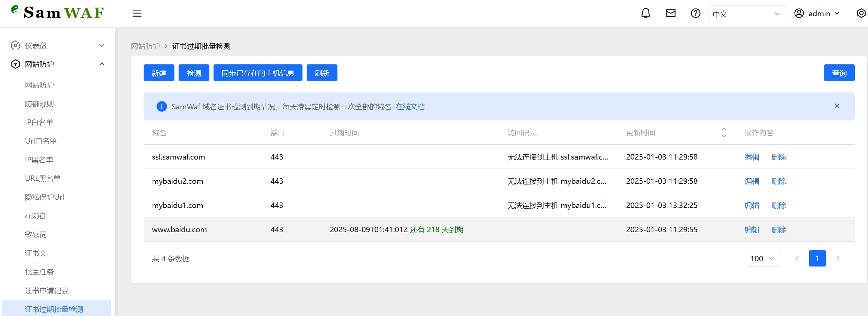This screenshot has width=868, height=316.
Task: Delete the ssl.samwaf.com row
Action: coord(779,157)
